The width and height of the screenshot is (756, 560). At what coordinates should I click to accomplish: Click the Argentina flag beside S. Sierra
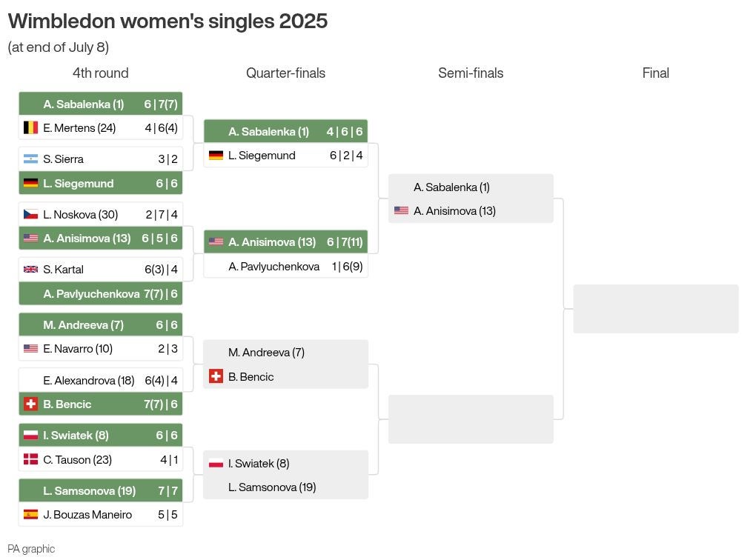tap(30, 159)
